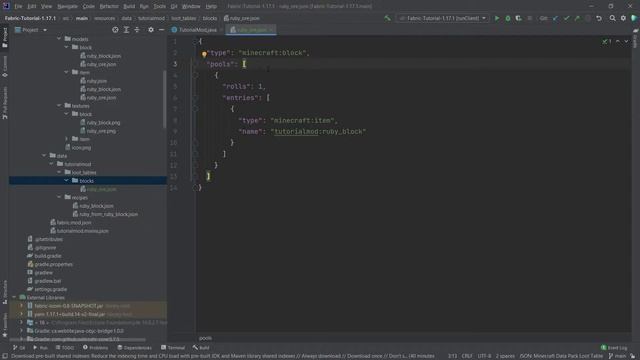The image size is (640, 360).
Task: Open the Run tool window
Action: [x=40, y=348]
